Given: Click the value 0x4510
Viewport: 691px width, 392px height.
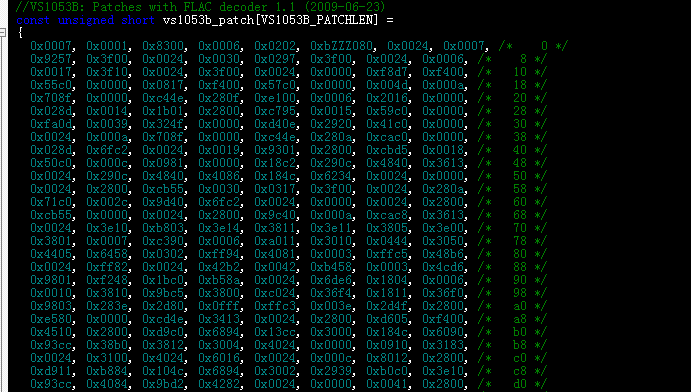Looking at the screenshot, I should tap(51, 332).
